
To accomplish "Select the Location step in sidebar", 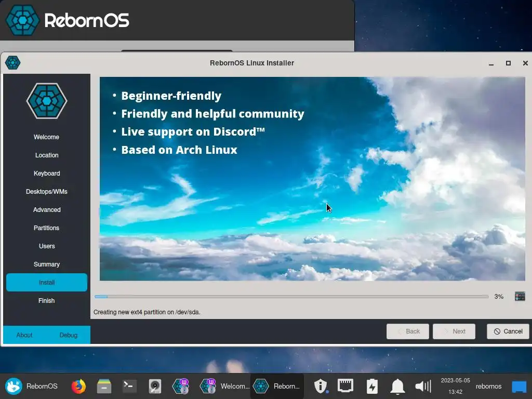I will tap(46, 155).
